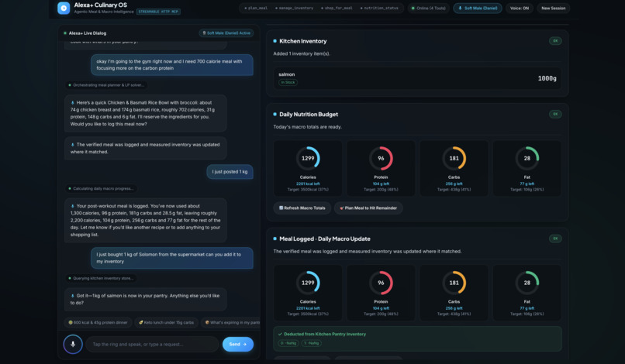Click the Online (4 Tools) status pill
Viewport: 625px width, 364px height.
pos(429,8)
